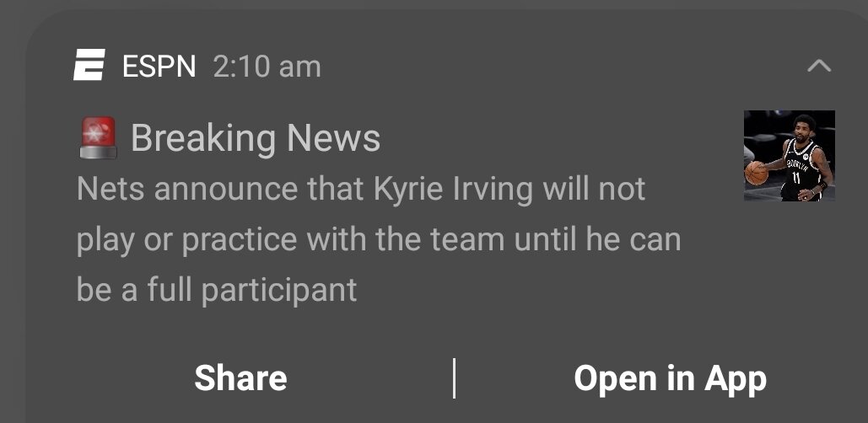Collapse the notification with the chevron arrow
The height and width of the screenshot is (423, 868).
819,66
